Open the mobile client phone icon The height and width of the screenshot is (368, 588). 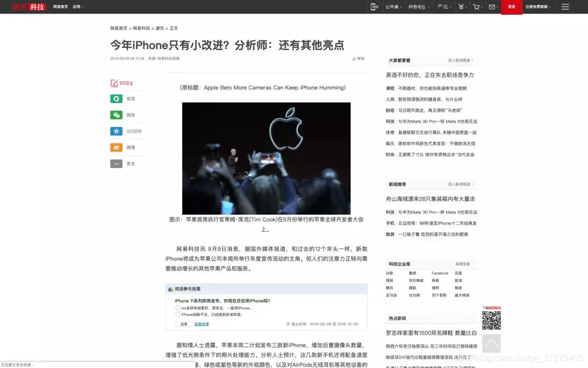(374, 7)
